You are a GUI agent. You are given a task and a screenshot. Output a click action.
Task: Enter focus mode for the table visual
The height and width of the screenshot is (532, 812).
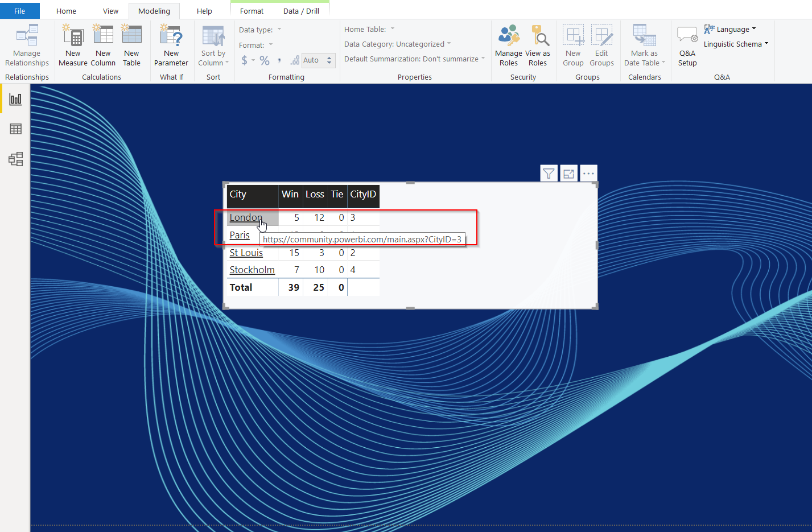click(568, 174)
